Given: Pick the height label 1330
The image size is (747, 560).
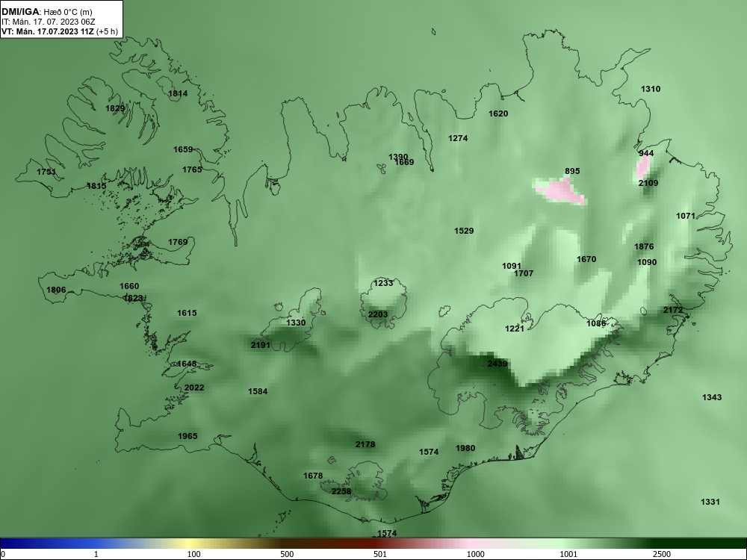Looking at the screenshot, I should (295, 323).
